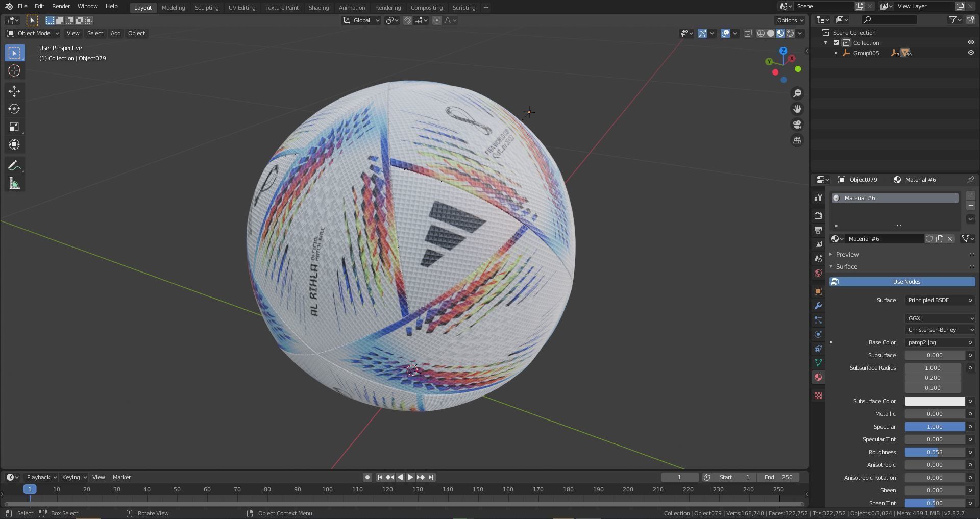The width and height of the screenshot is (980, 519).
Task: Toggle viewport overlays button
Action: pyautogui.click(x=725, y=33)
